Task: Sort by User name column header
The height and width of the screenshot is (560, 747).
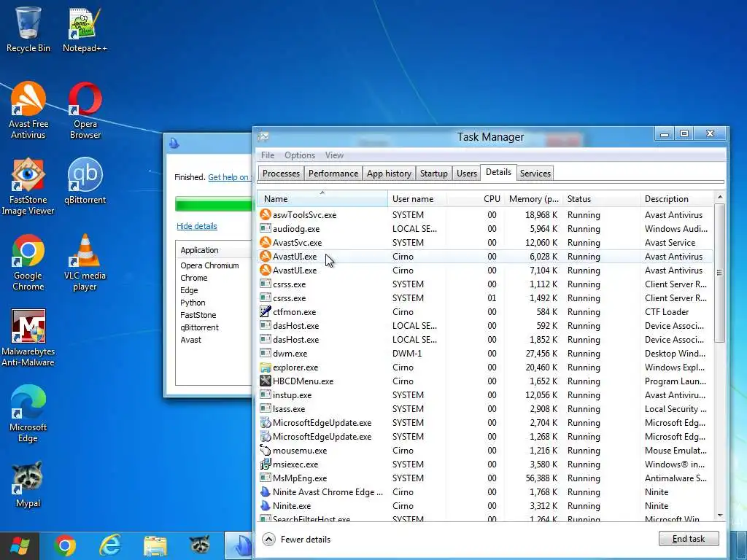Action: point(417,199)
